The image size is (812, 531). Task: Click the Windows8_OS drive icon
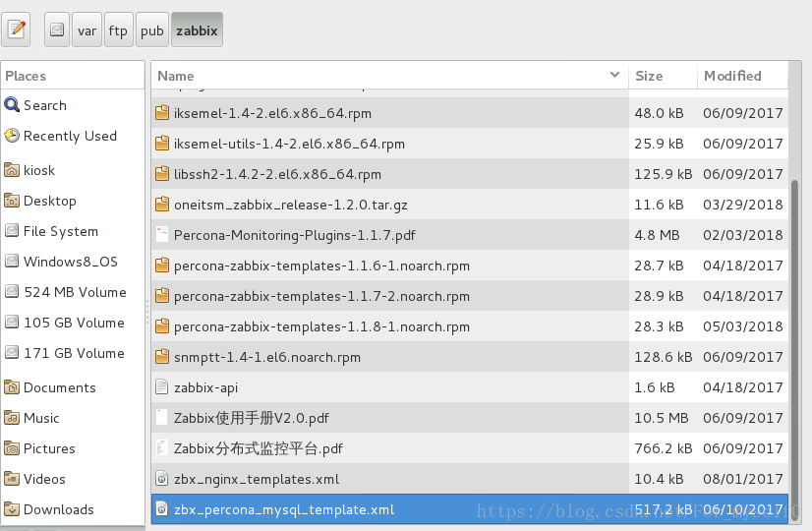(12, 262)
